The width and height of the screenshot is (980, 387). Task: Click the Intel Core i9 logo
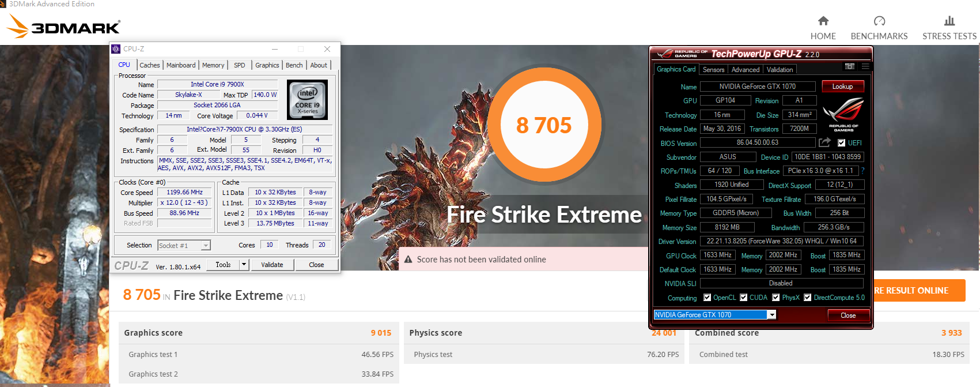[x=307, y=100]
